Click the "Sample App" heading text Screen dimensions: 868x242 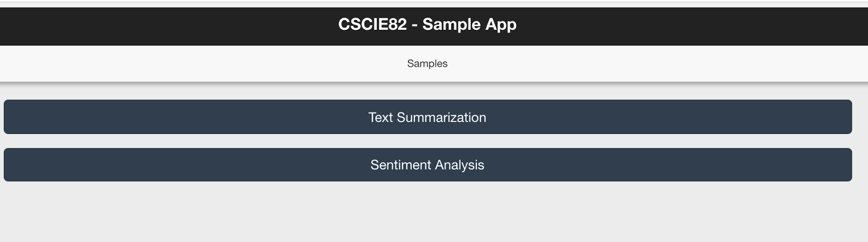click(x=469, y=24)
